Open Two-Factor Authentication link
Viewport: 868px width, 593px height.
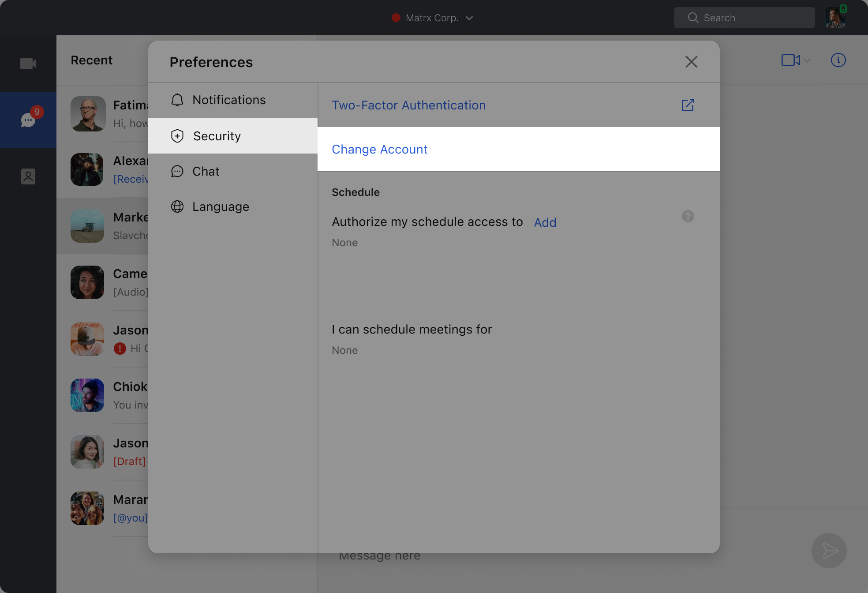click(x=408, y=105)
